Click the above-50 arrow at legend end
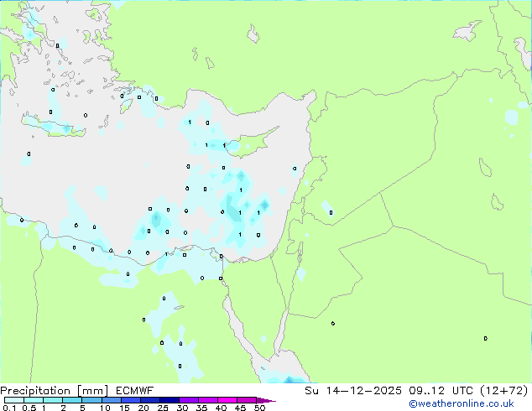Screen dimensions: 532x411 [x=266, y=400]
